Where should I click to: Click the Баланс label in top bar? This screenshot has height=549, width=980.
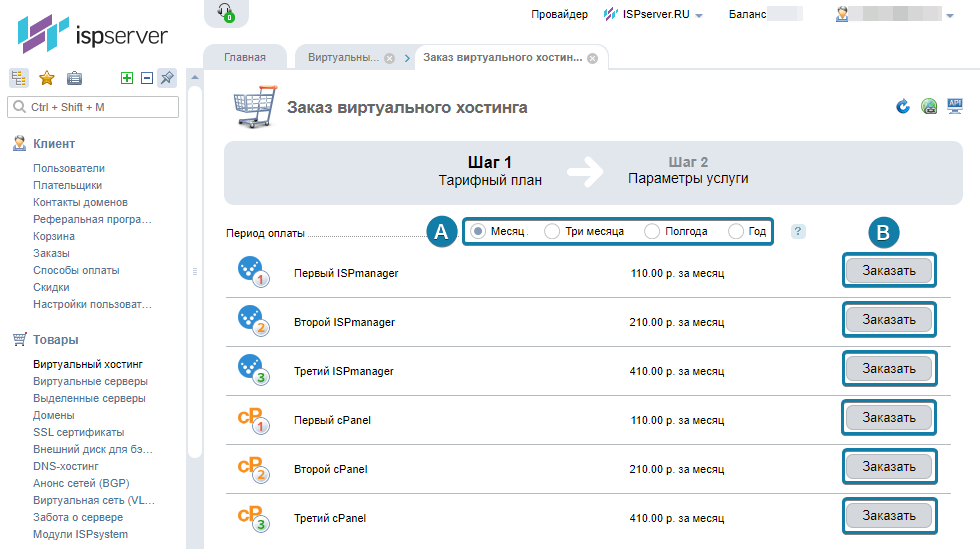point(747,14)
